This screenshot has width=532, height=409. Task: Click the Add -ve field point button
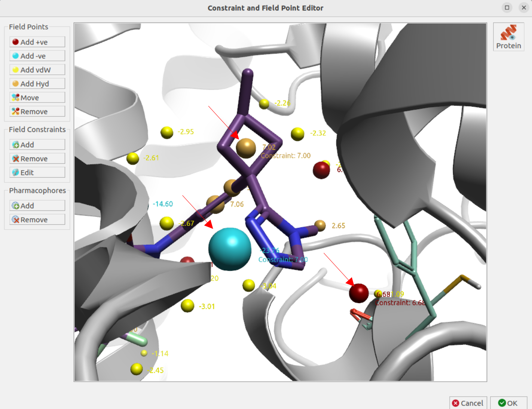click(37, 56)
